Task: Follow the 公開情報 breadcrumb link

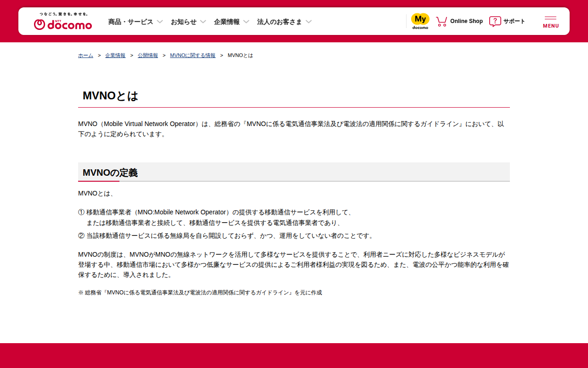Action: click(x=148, y=55)
